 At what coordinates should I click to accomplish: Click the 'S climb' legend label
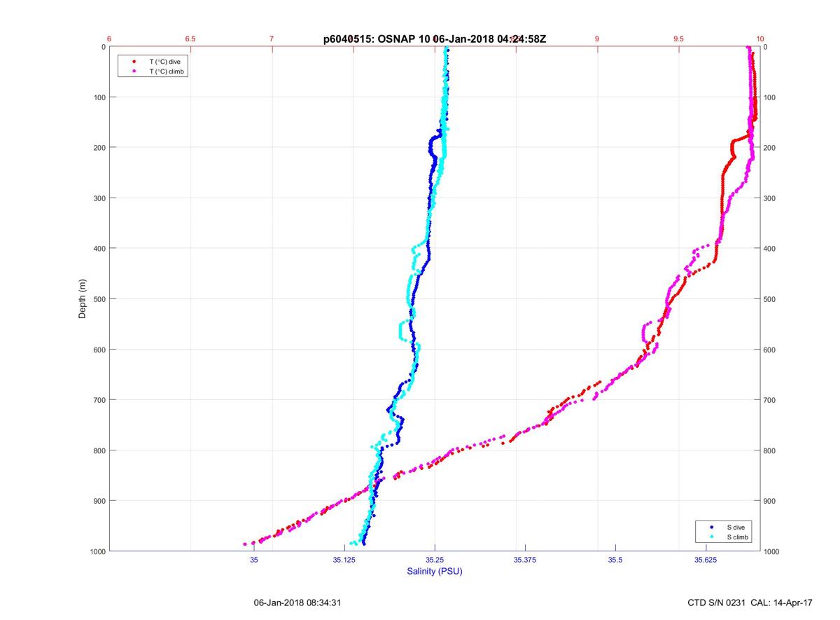[x=738, y=537]
